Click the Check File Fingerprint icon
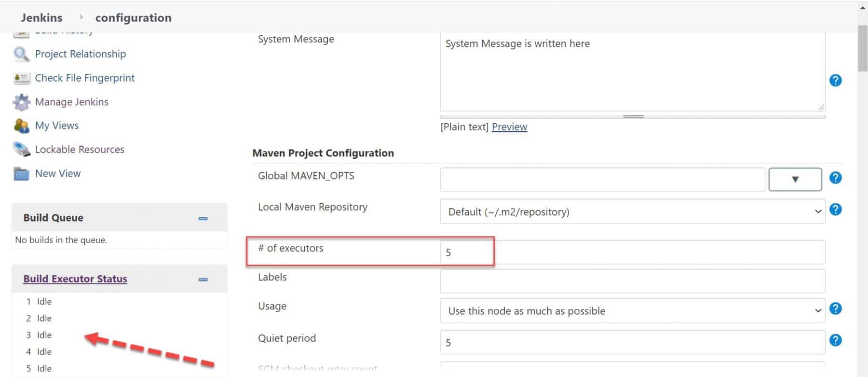 (x=22, y=78)
